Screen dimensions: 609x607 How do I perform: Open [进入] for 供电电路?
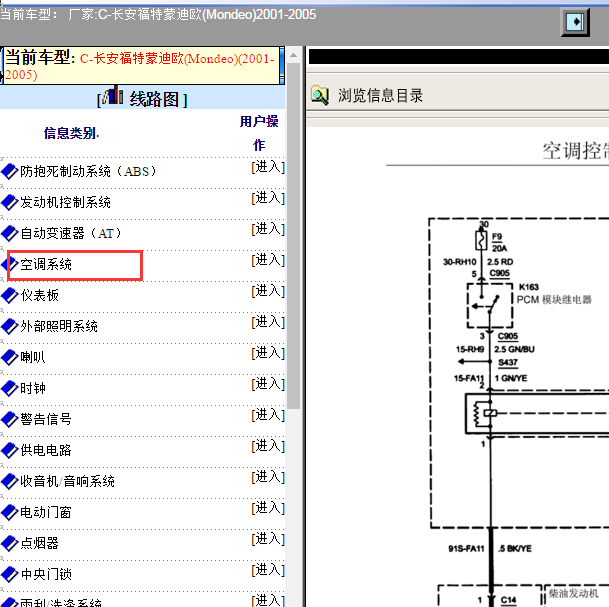(268, 446)
